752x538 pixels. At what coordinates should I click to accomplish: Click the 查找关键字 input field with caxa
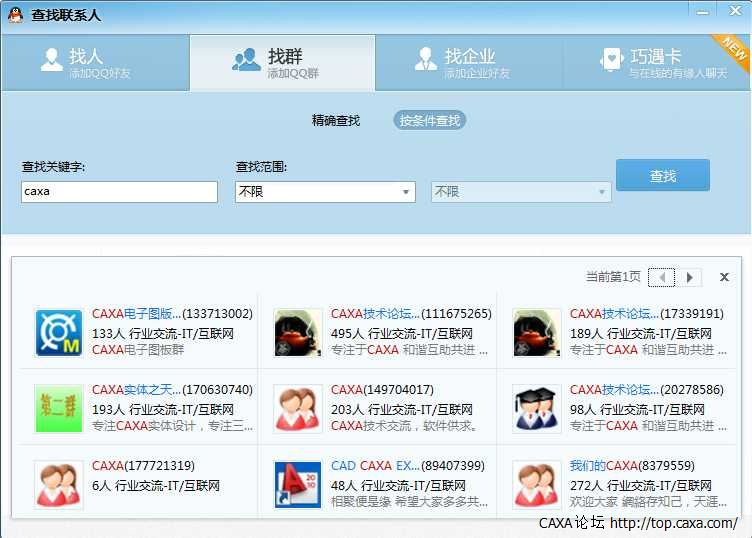click(x=119, y=192)
